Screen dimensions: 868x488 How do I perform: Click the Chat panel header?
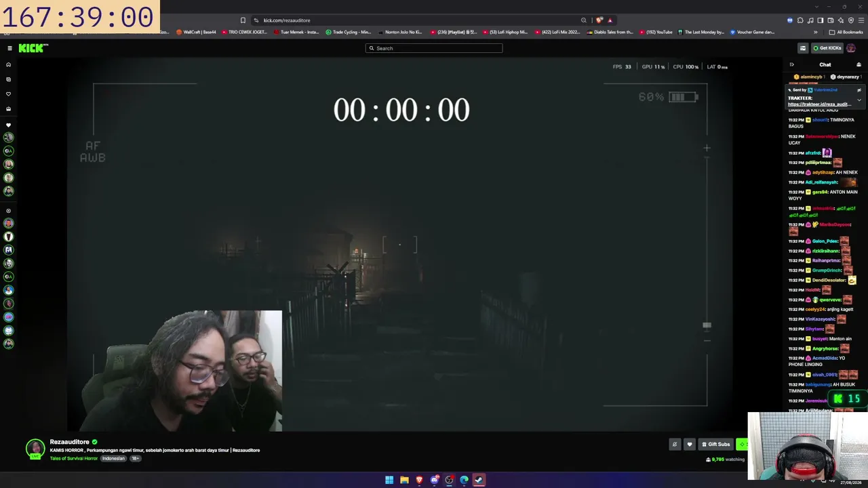(x=825, y=65)
